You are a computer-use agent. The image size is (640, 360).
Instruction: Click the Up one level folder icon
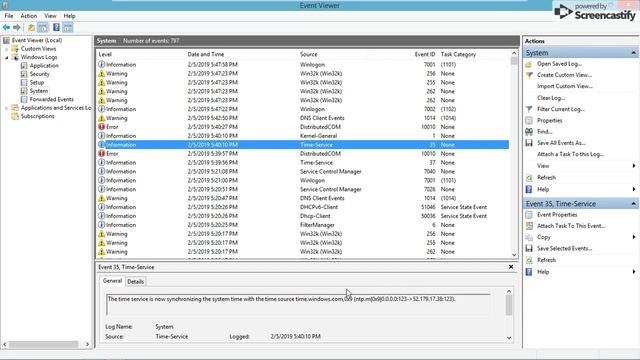31,27
